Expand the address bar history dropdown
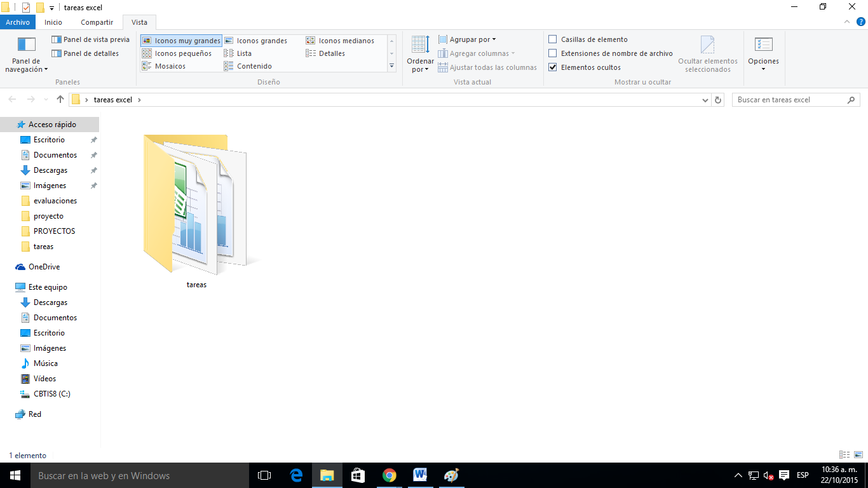The height and width of the screenshot is (488, 868). pyautogui.click(x=705, y=100)
